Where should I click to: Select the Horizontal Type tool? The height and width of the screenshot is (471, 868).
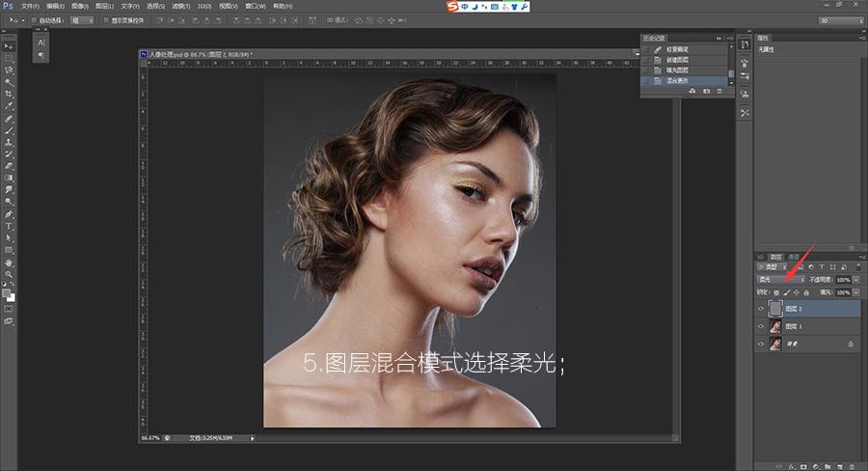(x=10, y=226)
